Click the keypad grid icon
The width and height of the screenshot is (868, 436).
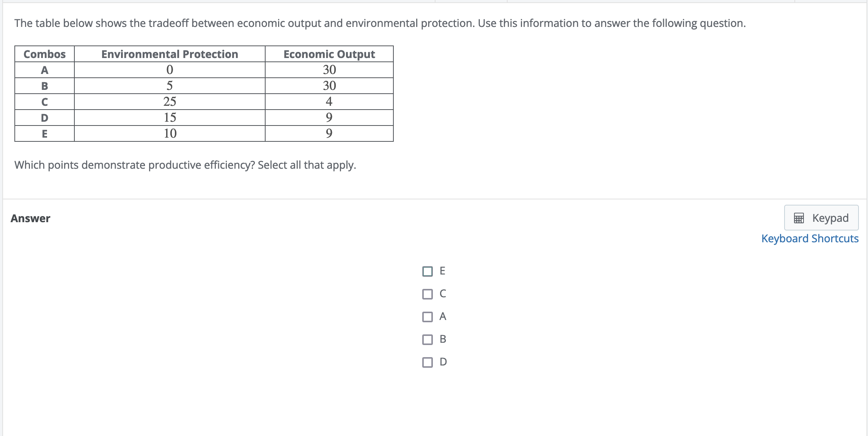click(x=799, y=218)
